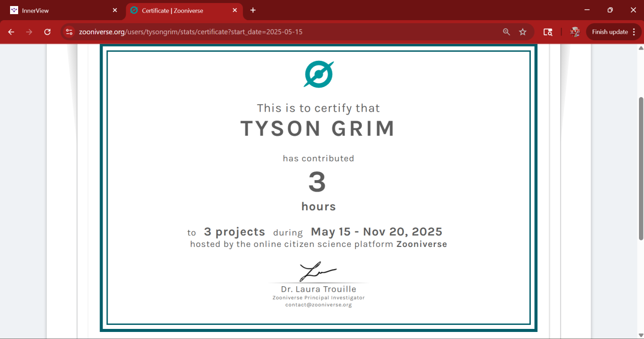Screen dimensions: 644x339
Task: Click the forward navigation arrow
Action: click(29, 32)
